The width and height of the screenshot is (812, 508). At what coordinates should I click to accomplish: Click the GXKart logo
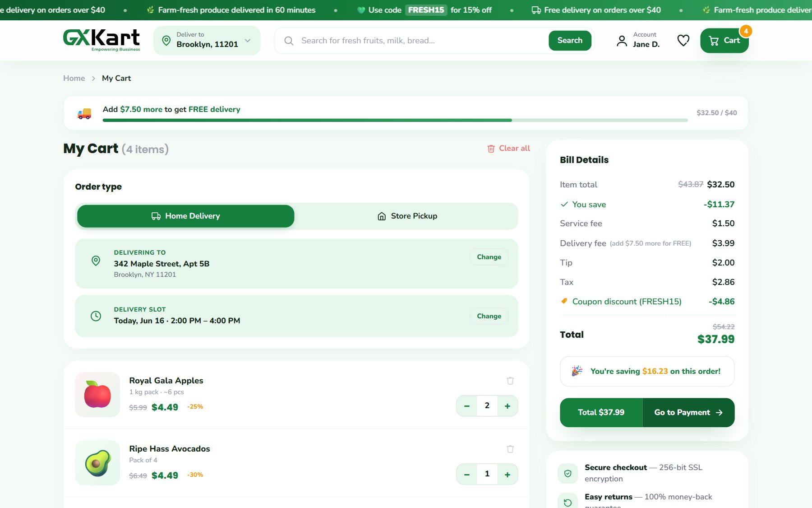click(101, 40)
